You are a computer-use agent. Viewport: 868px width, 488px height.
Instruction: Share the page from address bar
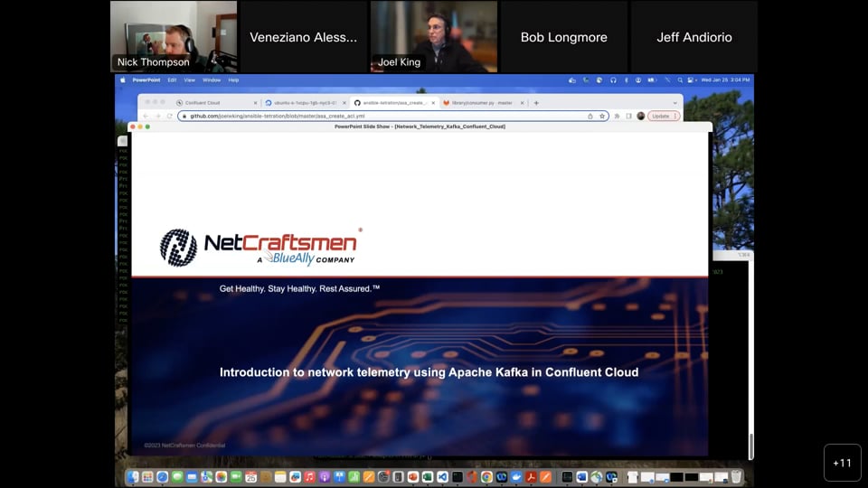tap(590, 117)
